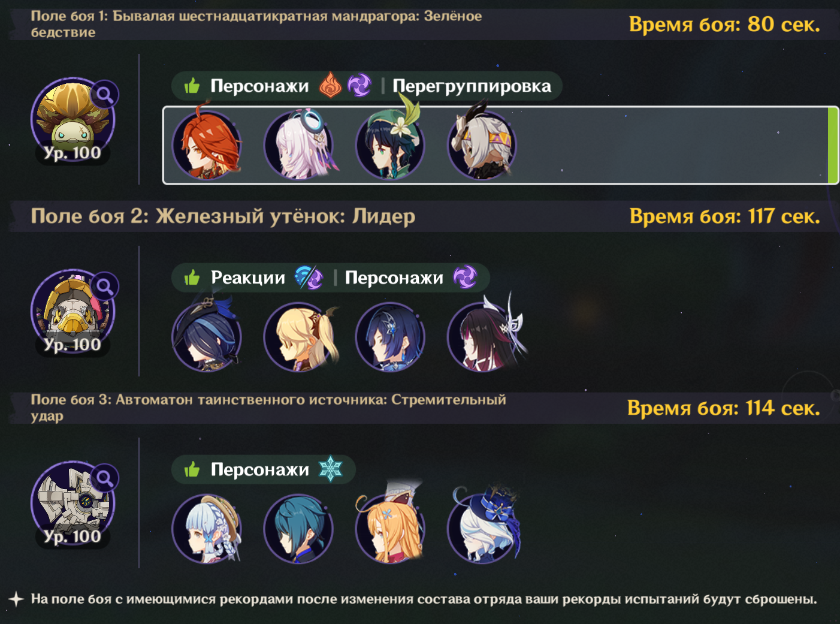Open details for the Iron Duckling boss magnifier
840x624 pixels.
(105, 286)
